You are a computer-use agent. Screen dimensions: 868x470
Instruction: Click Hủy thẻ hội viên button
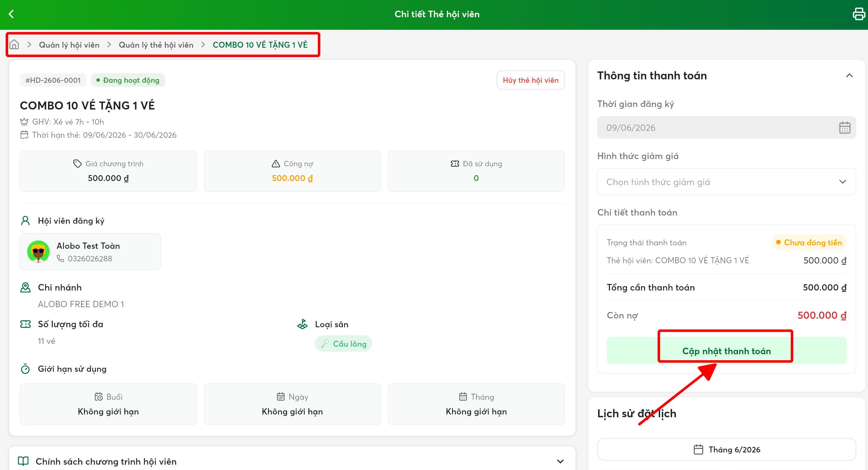(x=530, y=80)
